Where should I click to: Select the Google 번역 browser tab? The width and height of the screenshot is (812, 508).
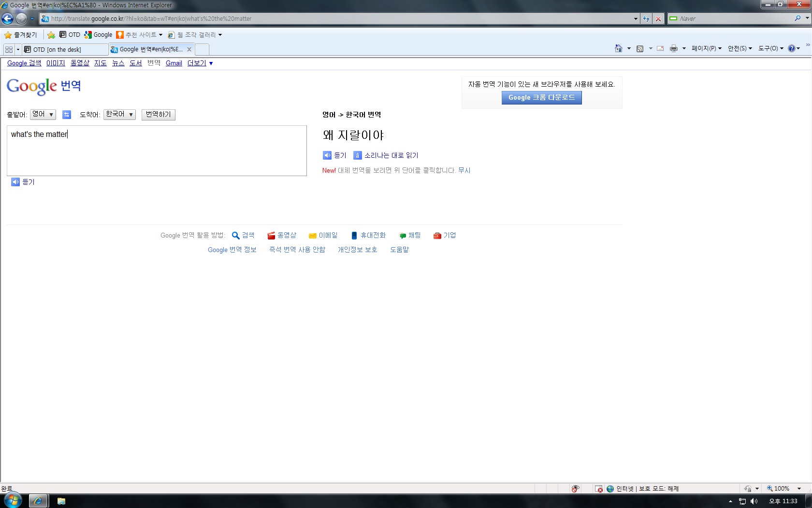click(147, 49)
